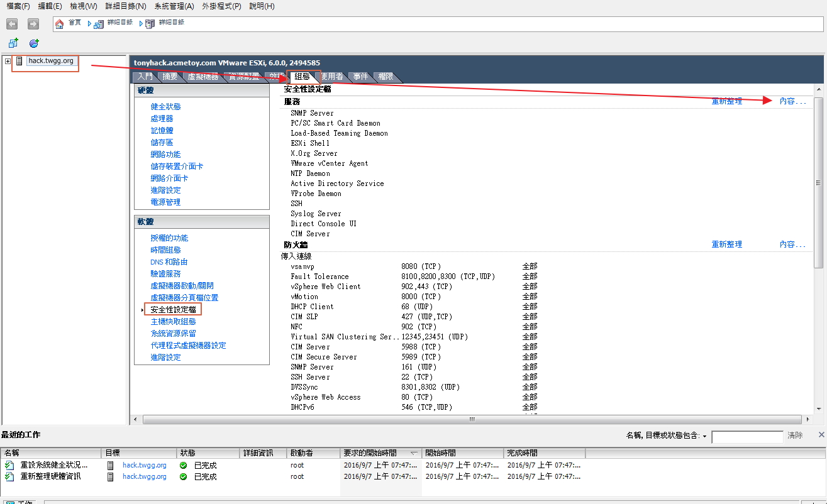Open second 詳細目錄 breadcrumb dropdown arrow
Screen dimensions: 827x504
click(142, 24)
